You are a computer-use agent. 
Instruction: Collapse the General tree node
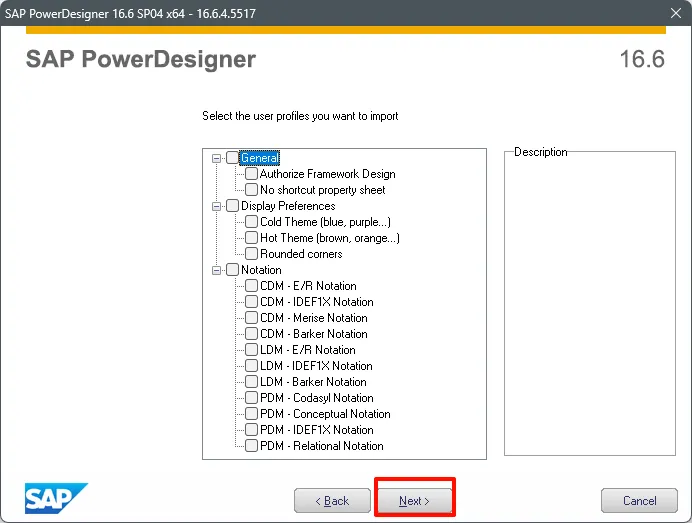pos(216,158)
